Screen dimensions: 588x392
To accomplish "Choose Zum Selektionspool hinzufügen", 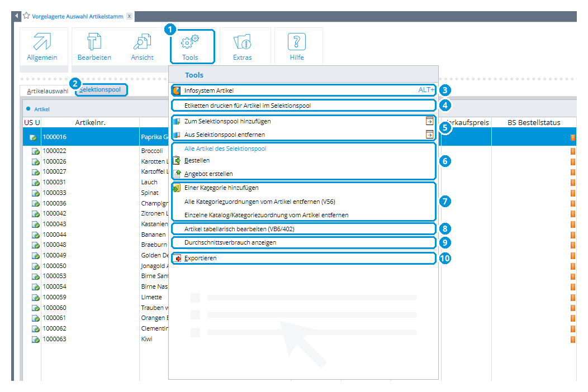I will 304,121.
